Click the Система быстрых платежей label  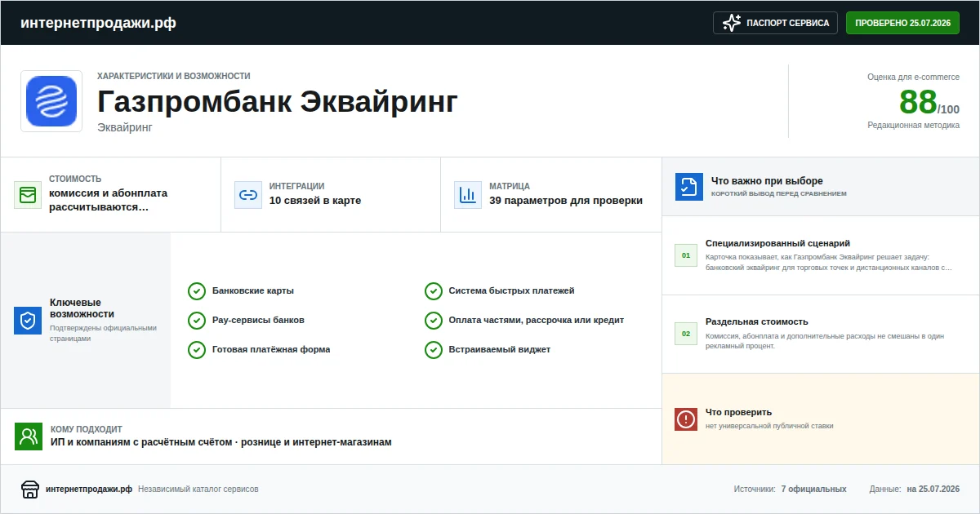click(x=512, y=290)
